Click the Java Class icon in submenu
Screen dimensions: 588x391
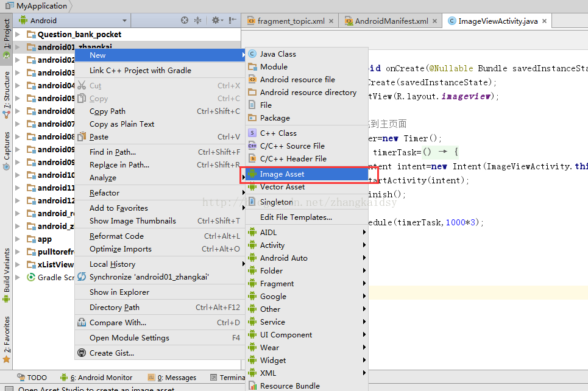pyautogui.click(x=252, y=54)
